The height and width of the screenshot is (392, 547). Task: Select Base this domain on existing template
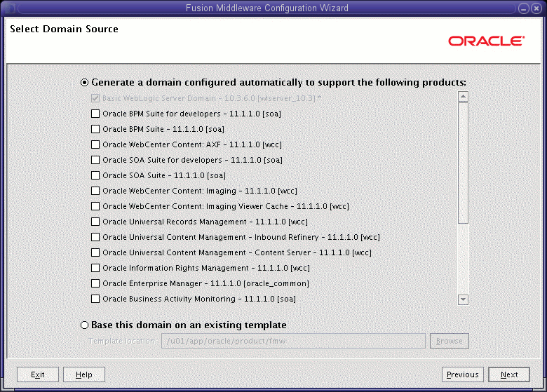[84, 325]
